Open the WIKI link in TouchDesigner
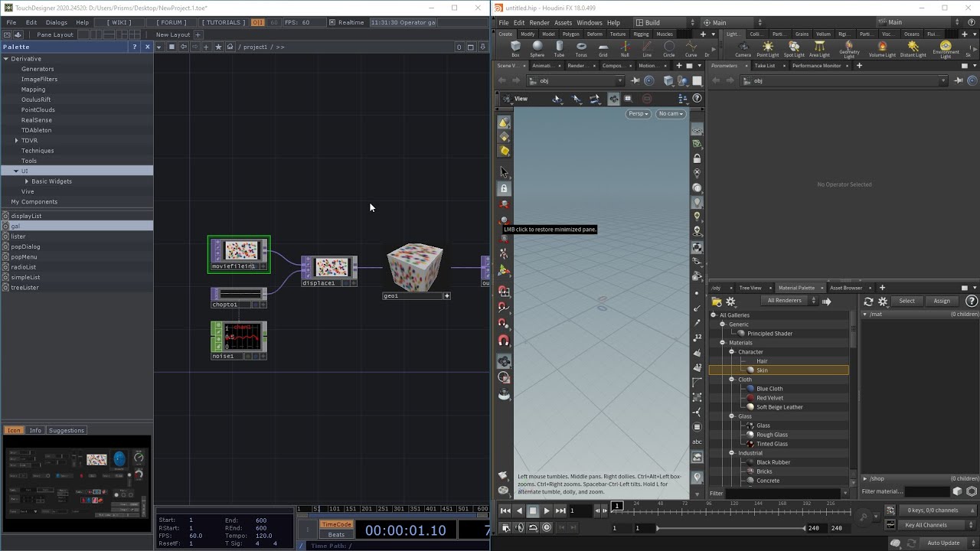 120,22
